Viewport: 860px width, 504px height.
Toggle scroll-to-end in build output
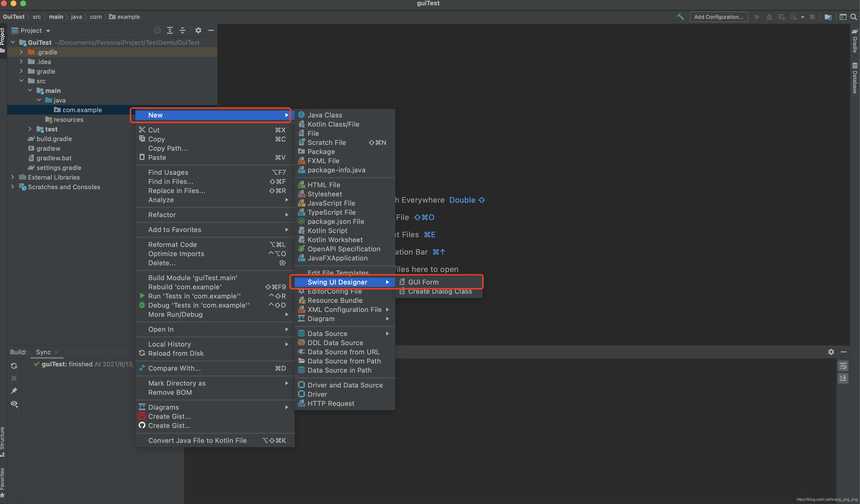[843, 378]
